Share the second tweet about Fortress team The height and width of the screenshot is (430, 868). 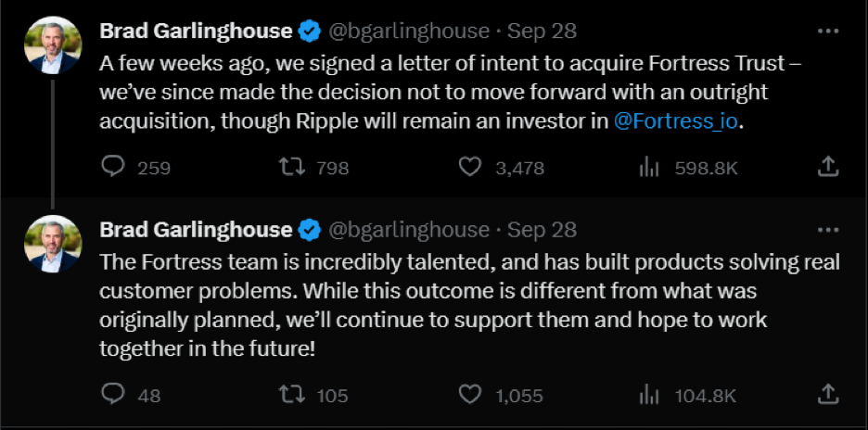pyautogui.click(x=829, y=395)
